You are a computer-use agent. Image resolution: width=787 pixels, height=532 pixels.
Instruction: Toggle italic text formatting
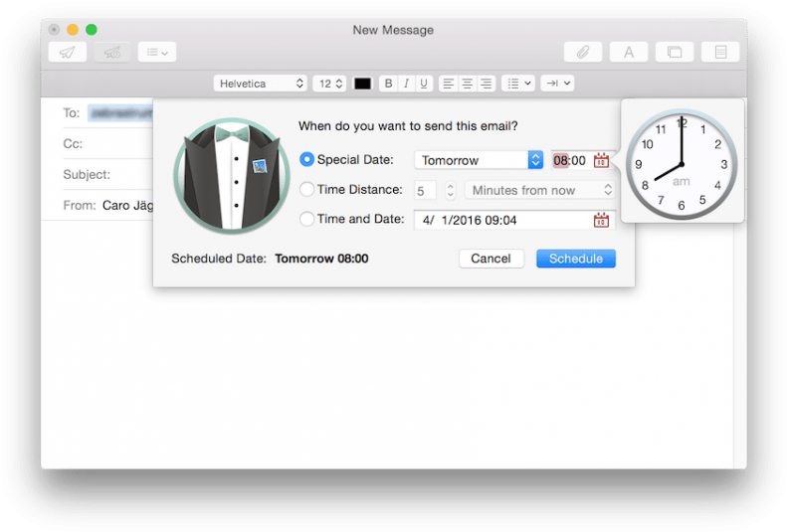pos(406,84)
